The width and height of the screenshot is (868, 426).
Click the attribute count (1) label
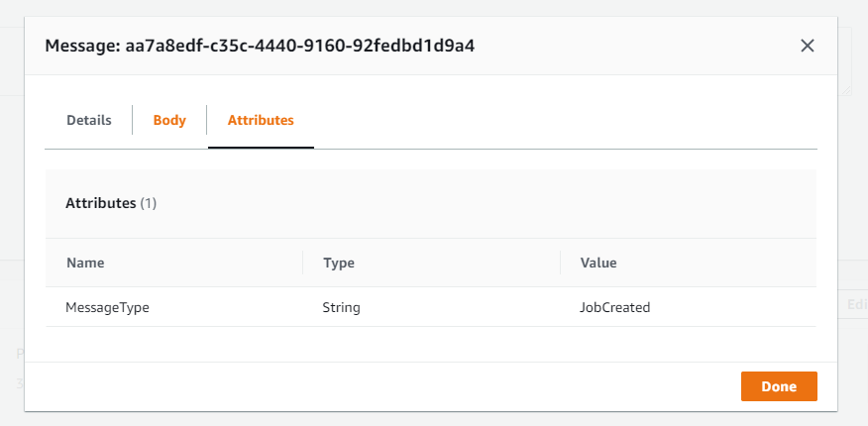click(x=149, y=203)
